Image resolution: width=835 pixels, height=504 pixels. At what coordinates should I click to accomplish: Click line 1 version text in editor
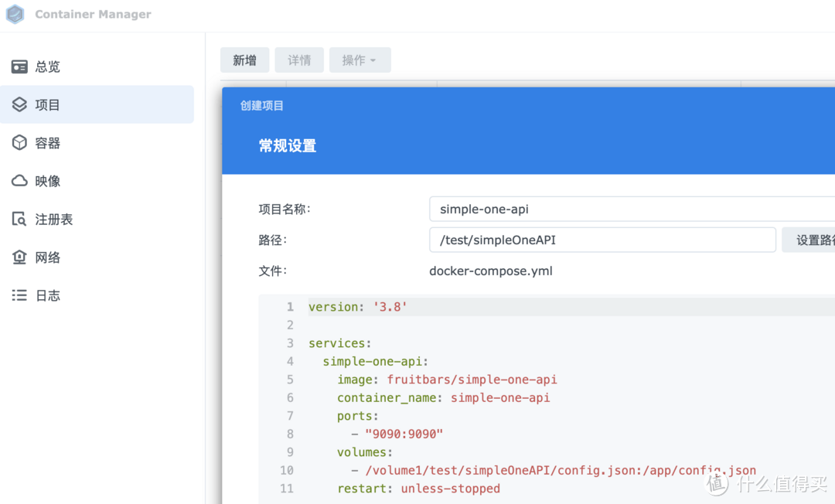[x=358, y=307]
